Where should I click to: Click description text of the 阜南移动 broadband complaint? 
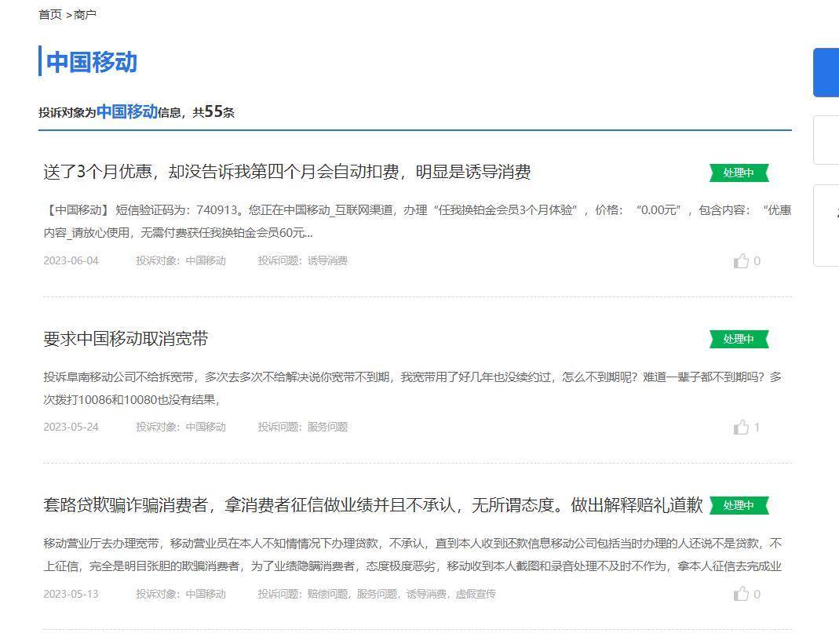[x=412, y=387]
